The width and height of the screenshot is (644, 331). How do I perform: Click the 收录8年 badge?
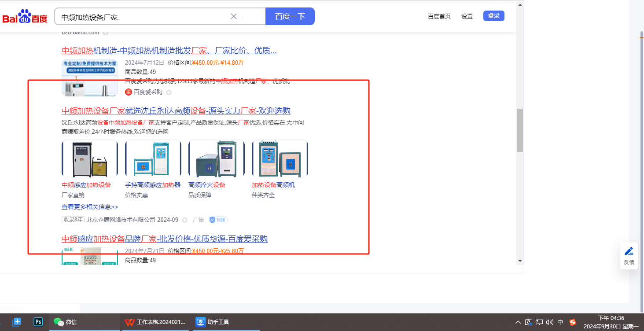73,220
